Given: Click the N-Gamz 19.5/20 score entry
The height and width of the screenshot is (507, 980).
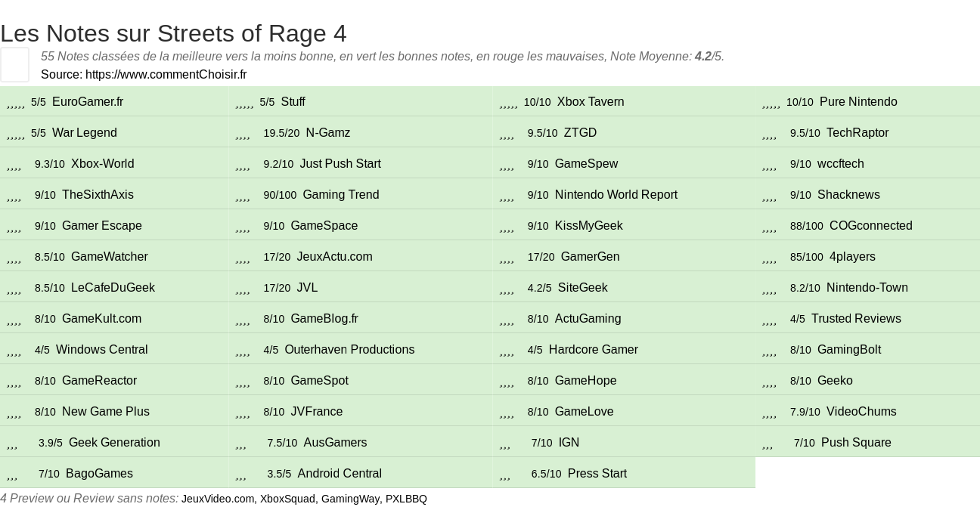Looking at the screenshot, I should [x=360, y=132].
